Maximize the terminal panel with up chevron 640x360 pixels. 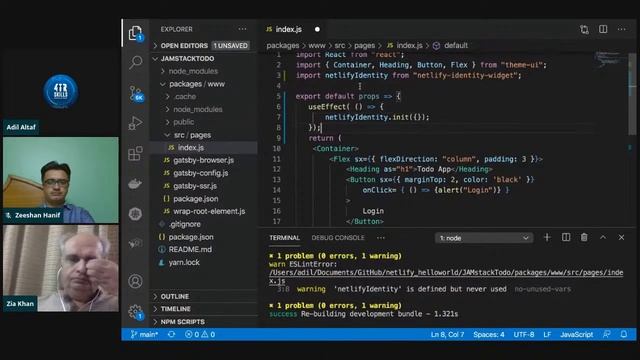point(603,238)
